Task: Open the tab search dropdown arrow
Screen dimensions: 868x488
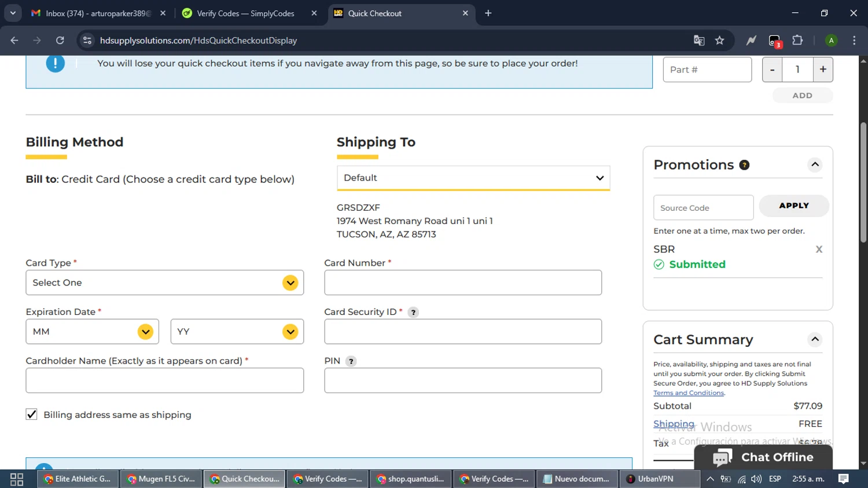Action: click(x=13, y=13)
